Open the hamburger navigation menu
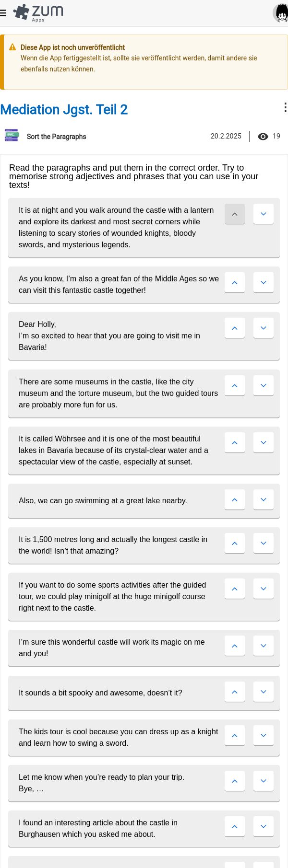 click(3, 13)
